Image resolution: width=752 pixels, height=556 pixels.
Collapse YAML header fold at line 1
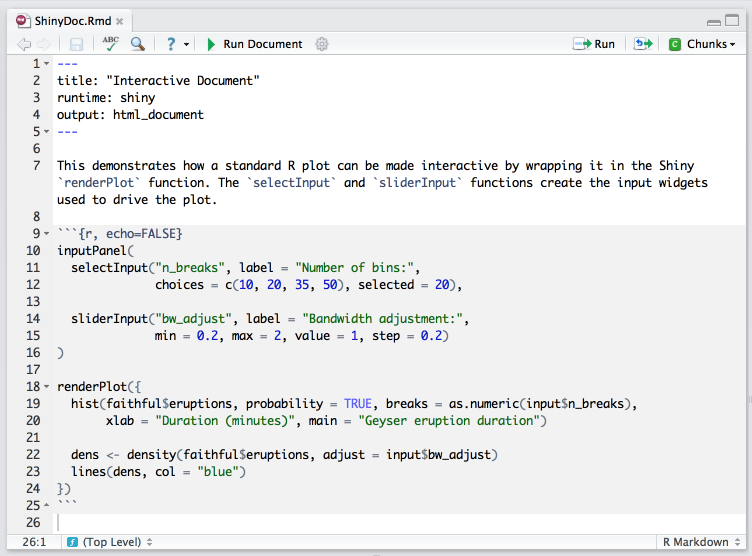click(x=47, y=64)
